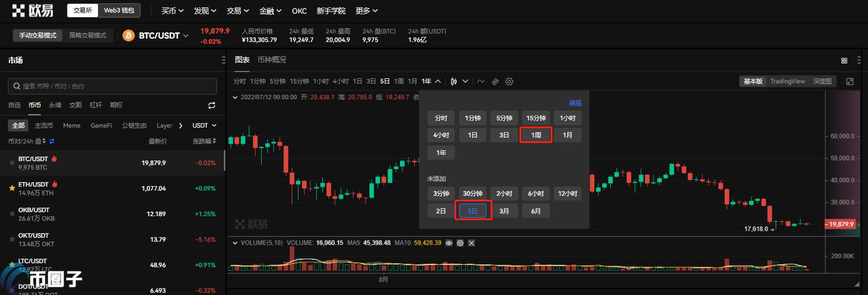Switch chart to TradingView version
The width and height of the screenshot is (868, 295).
pos(788,81)
